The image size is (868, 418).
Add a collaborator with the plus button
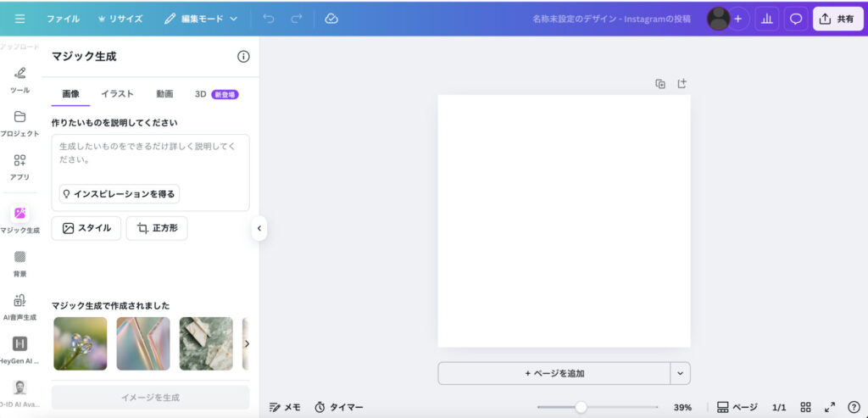738,19
